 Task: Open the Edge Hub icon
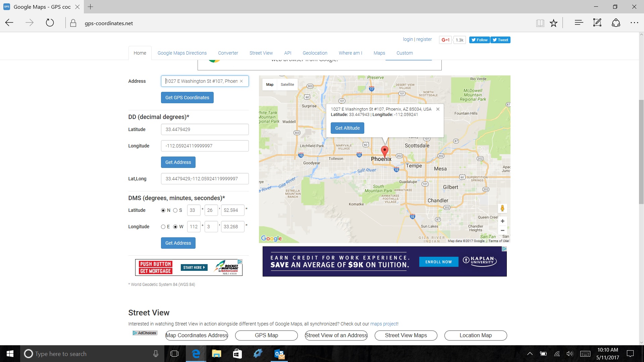[579, 23]
